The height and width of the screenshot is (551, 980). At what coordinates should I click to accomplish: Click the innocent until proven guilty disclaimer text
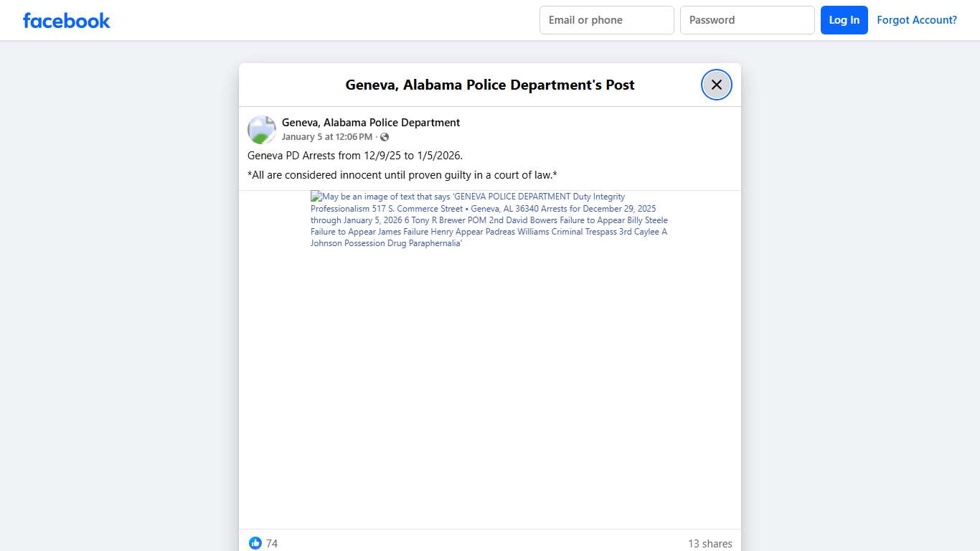pos(402,174)
